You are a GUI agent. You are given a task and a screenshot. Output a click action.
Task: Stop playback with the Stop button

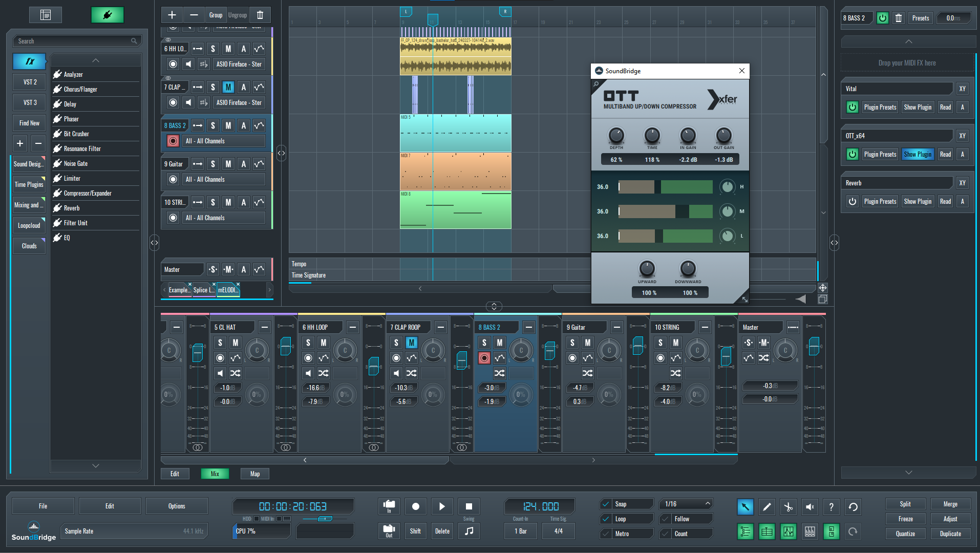point(468,506)
